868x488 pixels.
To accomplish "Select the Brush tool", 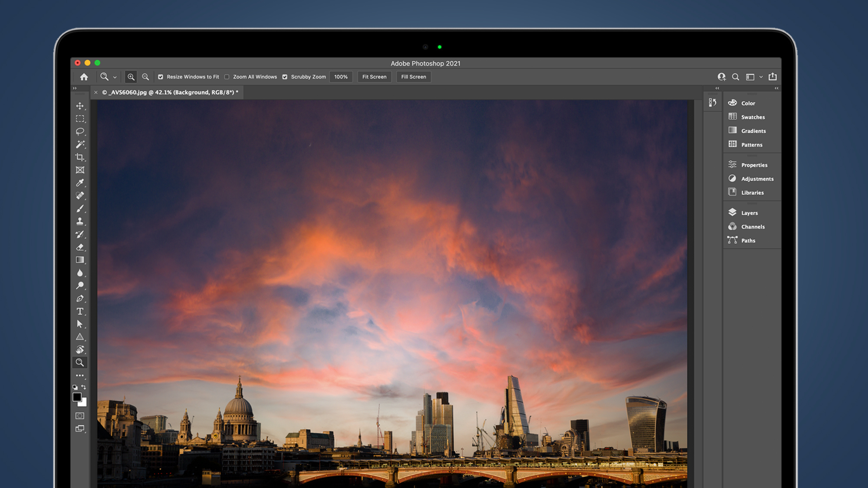I will (x=80, y=209).
